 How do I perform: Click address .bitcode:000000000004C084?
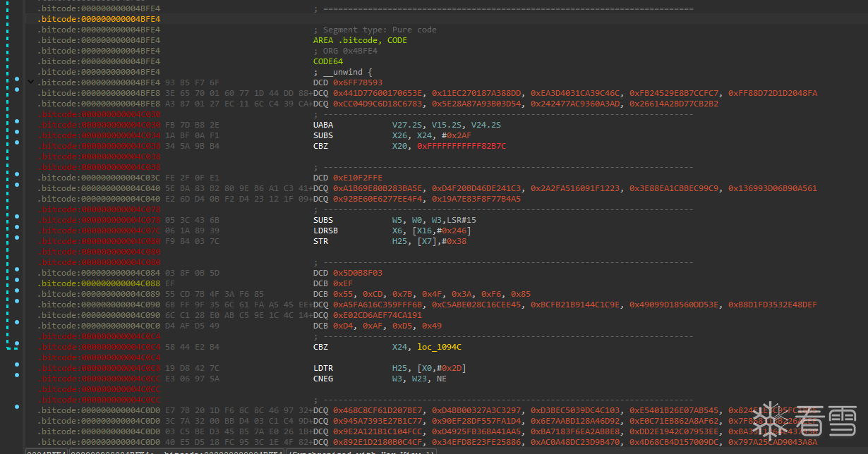click(99, 273)
